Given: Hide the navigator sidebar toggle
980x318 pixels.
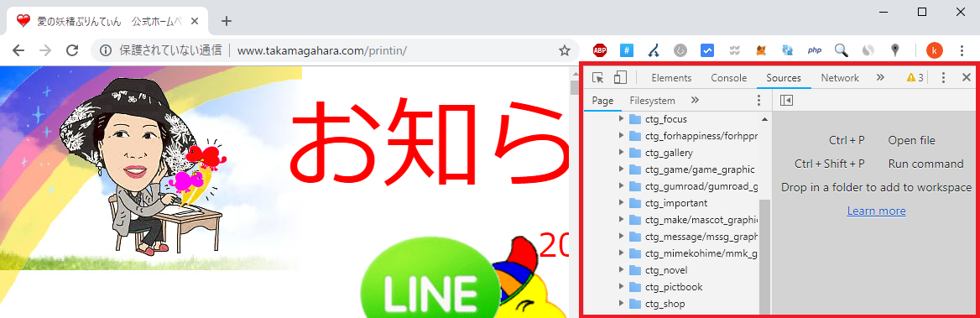Looking at the screenshot, I should 787,100.
